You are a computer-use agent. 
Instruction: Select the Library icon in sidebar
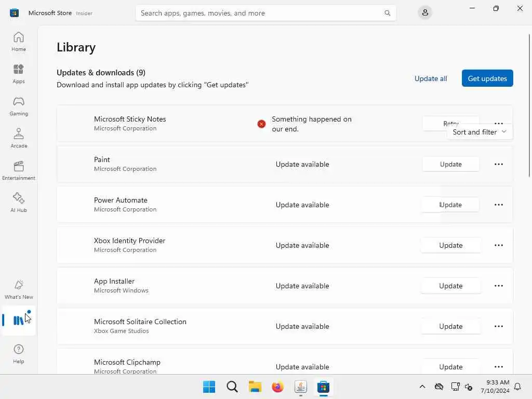point(19,320)
